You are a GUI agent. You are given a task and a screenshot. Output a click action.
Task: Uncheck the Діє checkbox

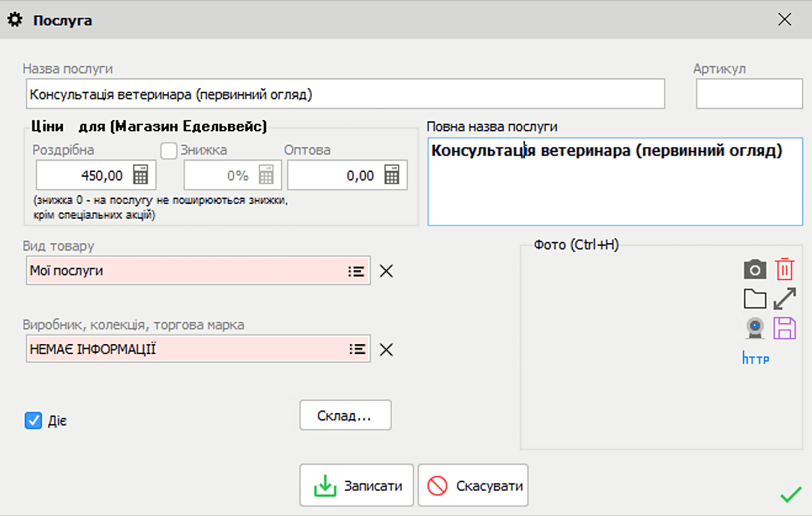click(32, 421)
